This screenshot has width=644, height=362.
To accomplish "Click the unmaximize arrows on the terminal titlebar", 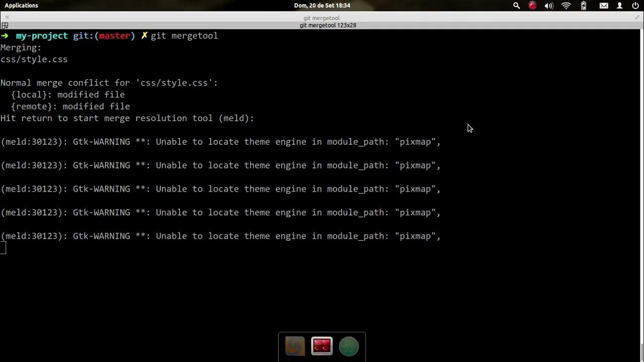I will point(637,18).
